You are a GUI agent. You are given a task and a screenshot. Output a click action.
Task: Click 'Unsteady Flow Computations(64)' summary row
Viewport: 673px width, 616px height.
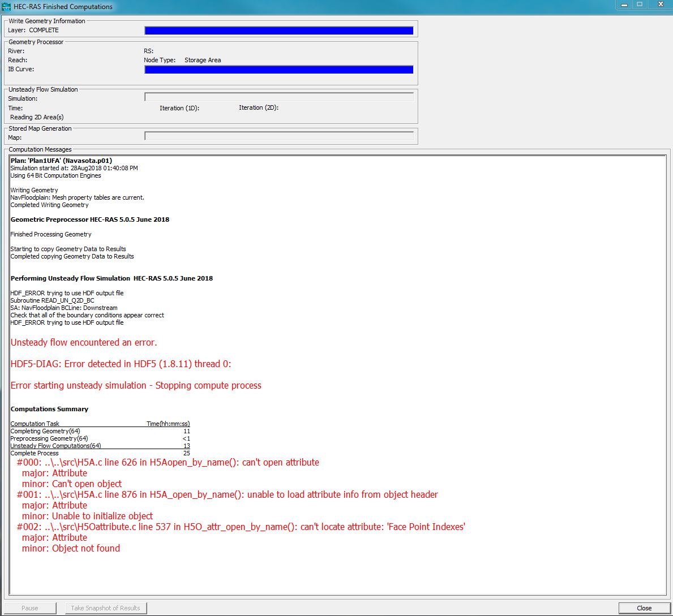pos(100,446)
